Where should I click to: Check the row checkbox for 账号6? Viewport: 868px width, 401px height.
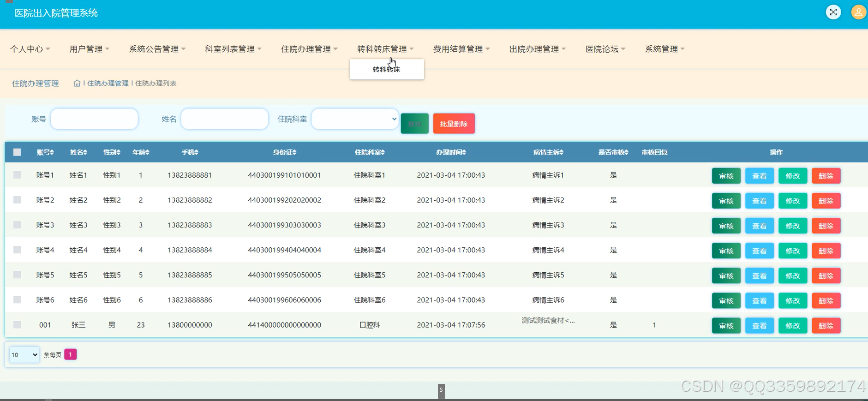[x=17, y=299]
